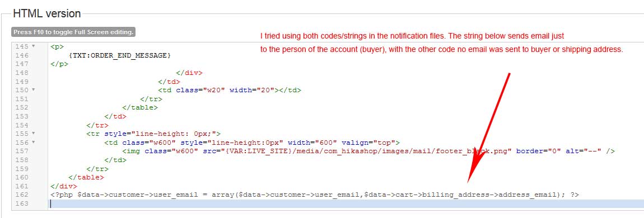Click the {TXT:ORDER_END_MESSAGE} placeholder text

click(x=119, y=55)
